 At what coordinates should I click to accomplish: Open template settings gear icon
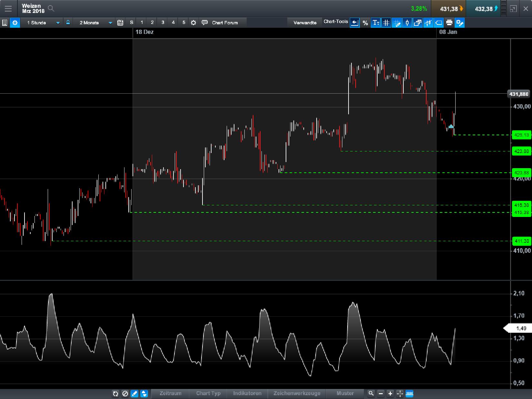pos(193,23)
